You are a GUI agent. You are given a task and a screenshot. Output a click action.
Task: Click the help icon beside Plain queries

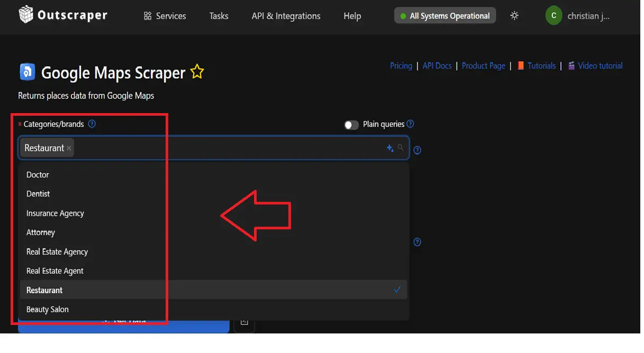[410, 124]
